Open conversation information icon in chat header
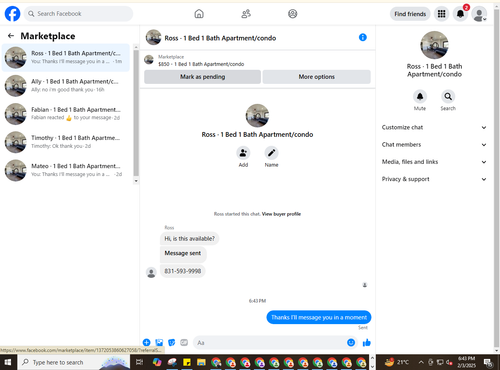500x370 pixels. point(363,37)
